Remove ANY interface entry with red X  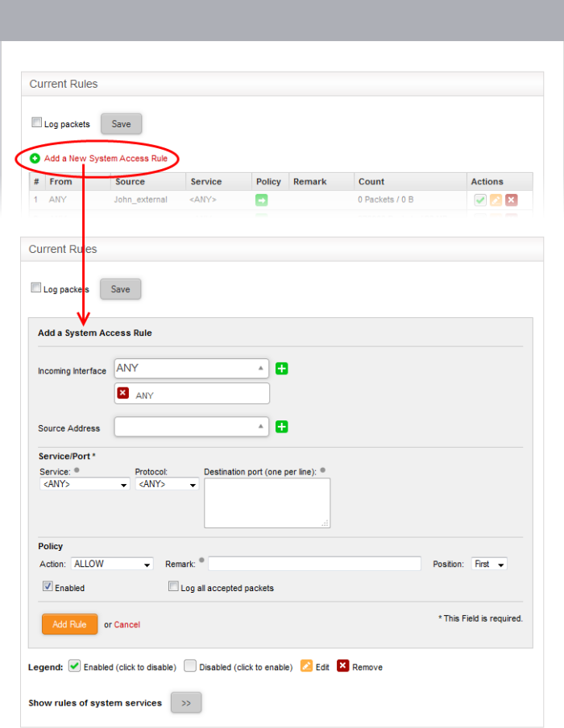point(122,393)
